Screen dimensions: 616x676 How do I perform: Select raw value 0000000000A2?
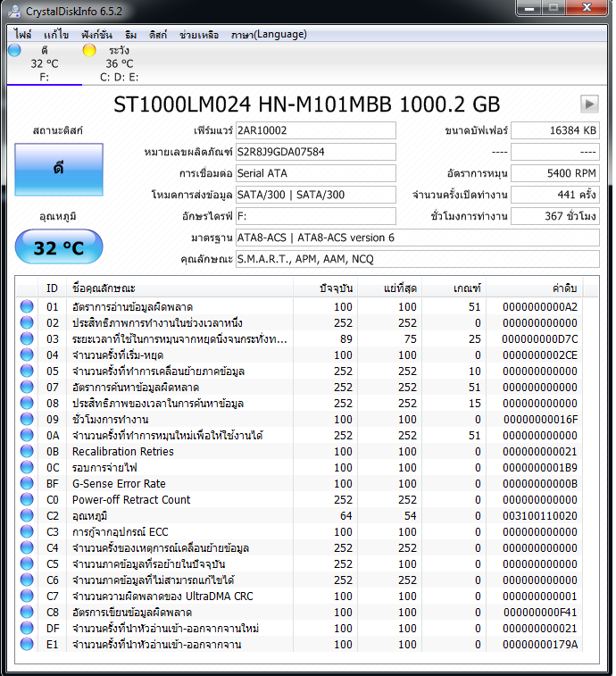(540, 307)
